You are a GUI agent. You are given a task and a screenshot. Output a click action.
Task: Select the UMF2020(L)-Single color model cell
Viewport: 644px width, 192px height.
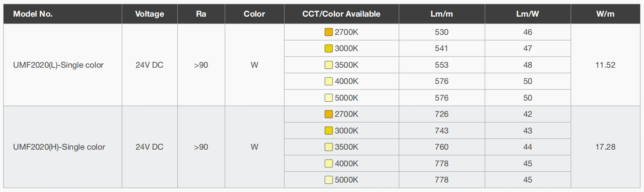[58, 65]
